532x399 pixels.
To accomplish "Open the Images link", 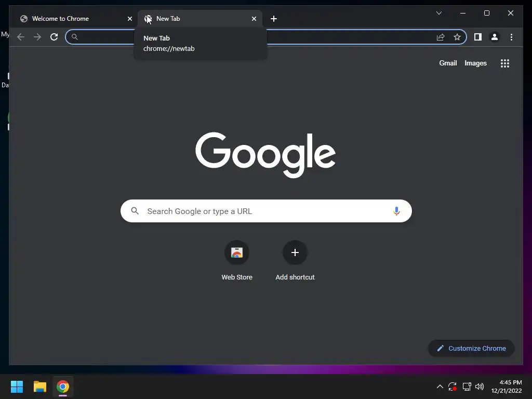I will [475, 63].
